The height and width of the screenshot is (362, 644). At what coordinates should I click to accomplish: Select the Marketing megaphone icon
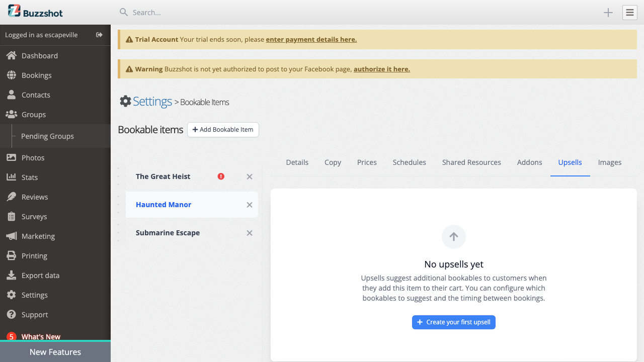(x=11, y=236)
